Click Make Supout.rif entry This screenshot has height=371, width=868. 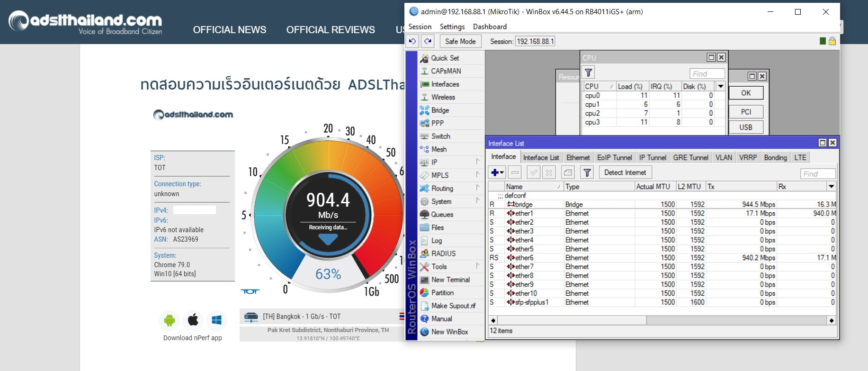453,306
